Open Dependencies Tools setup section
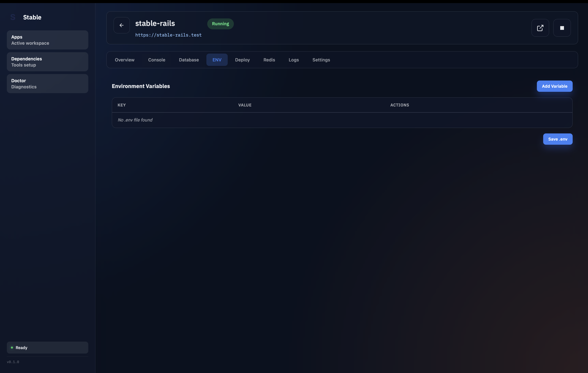 click(47, 62)
